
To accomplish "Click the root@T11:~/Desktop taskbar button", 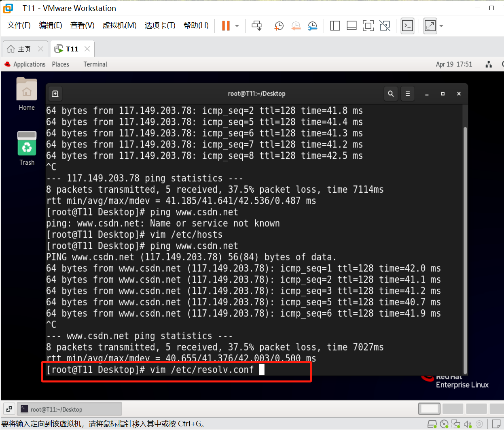I will pyautogui.click(x=70, y=409).
